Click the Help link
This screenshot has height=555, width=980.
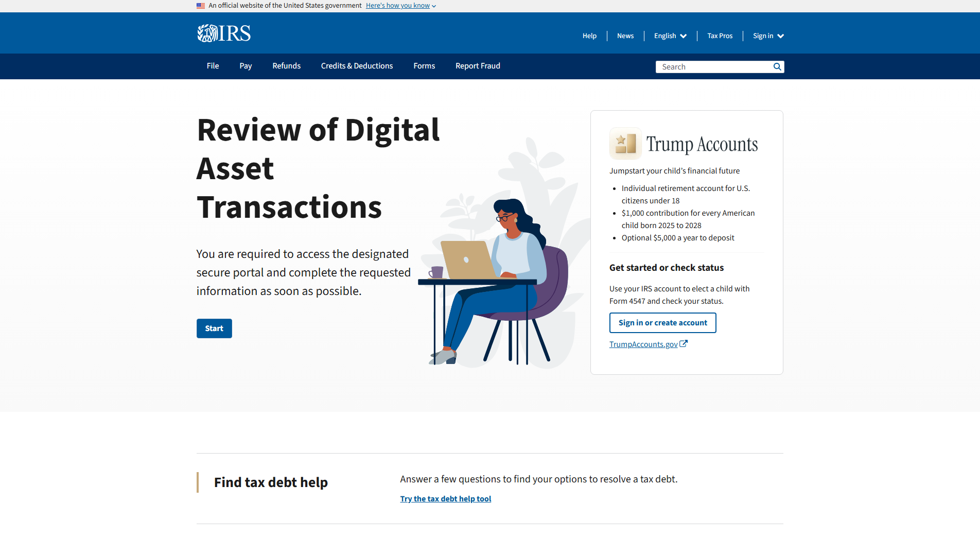pos(589,36)
